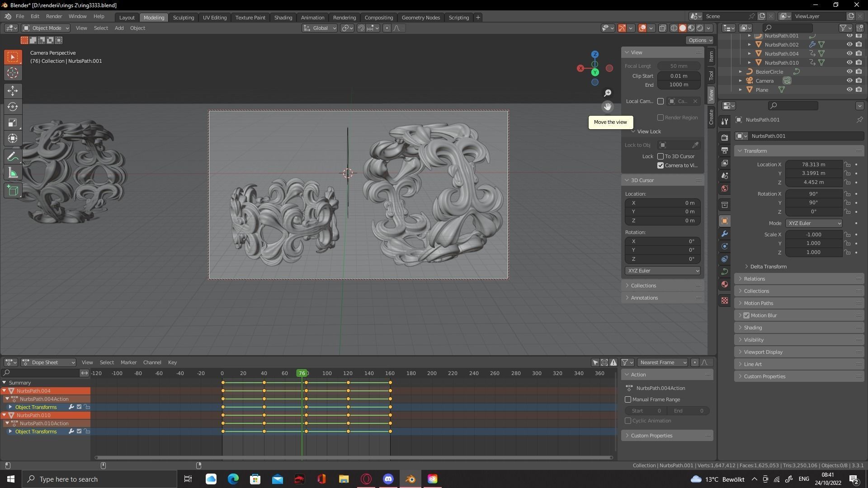Open the Add menu in viewport header
Viewport: 868px width, 488px height.
coord(119,28)
